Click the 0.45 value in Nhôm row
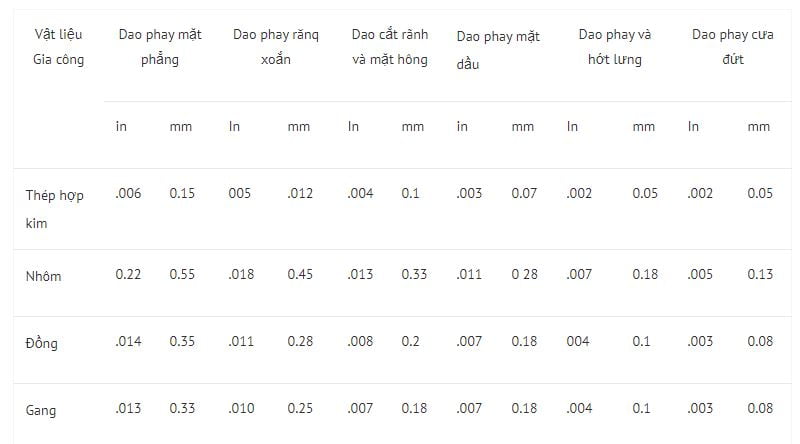Screen dimensions: 800x444 tap(299, 274)
